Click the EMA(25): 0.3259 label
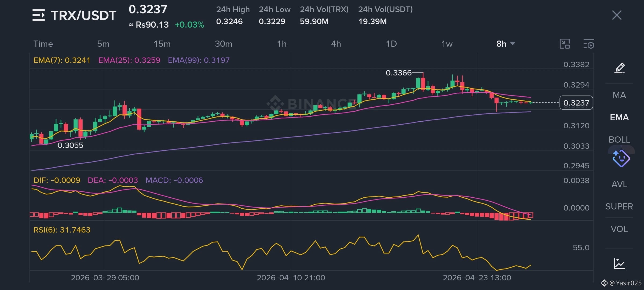The width and height of the screenshot is (644, 290). [x=129, y=60]
